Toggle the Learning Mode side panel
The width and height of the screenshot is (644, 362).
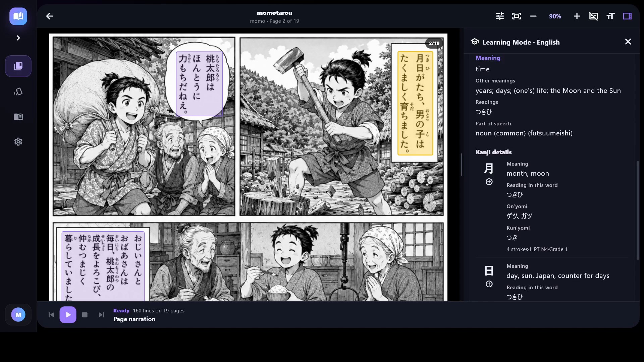coord(627,16)
